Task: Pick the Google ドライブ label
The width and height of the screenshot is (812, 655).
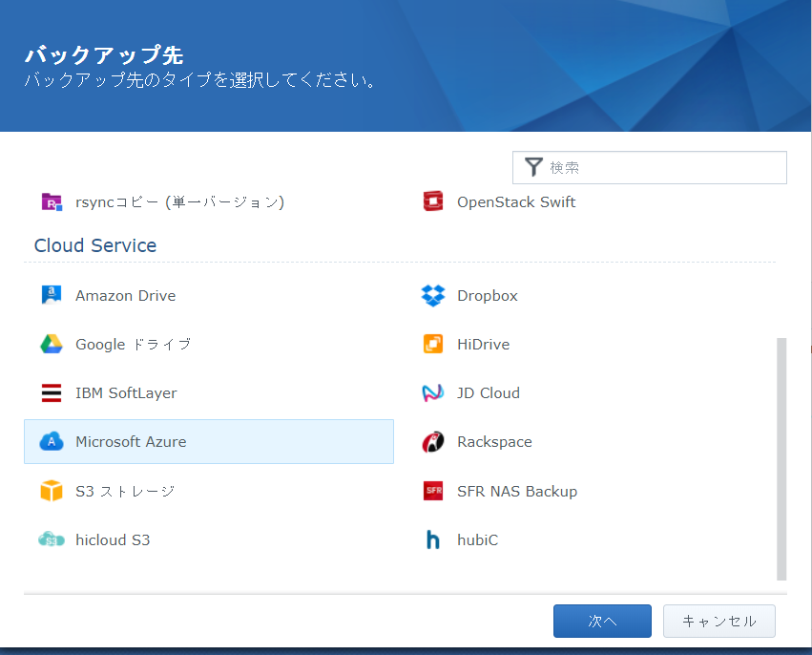Action: click(134, 344)
